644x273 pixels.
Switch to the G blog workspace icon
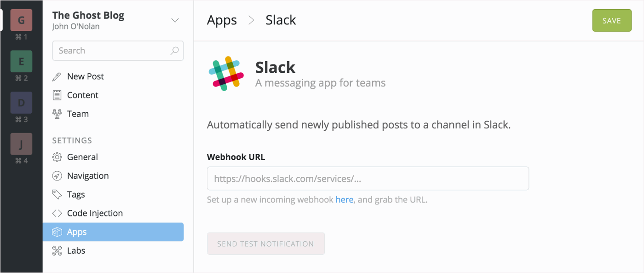tap(21, 20)
